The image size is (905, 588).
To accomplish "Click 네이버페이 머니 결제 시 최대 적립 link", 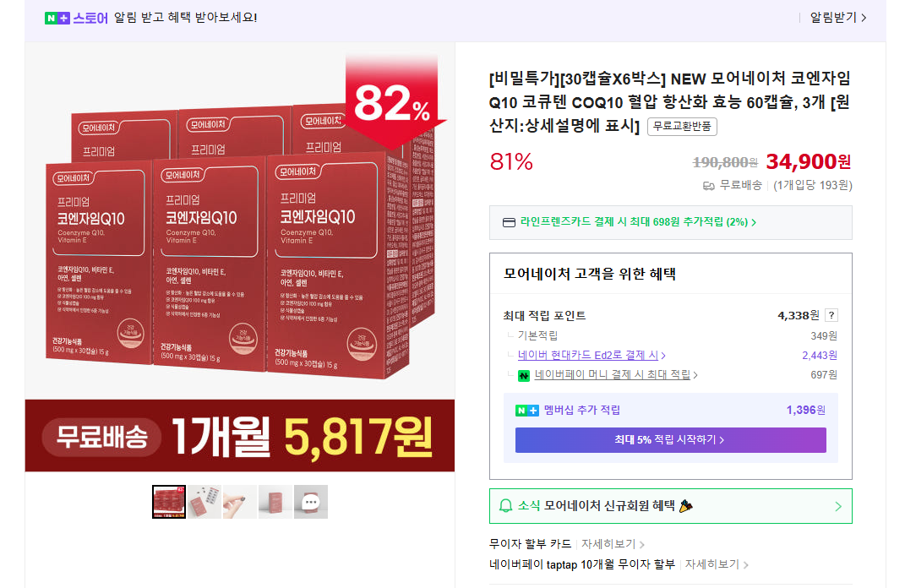I will (x=615, y=375).
